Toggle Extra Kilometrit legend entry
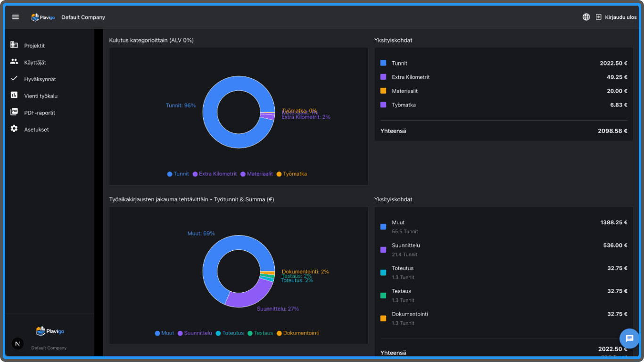The height and width of the screenshot is (362, 644). click(215, 174)
